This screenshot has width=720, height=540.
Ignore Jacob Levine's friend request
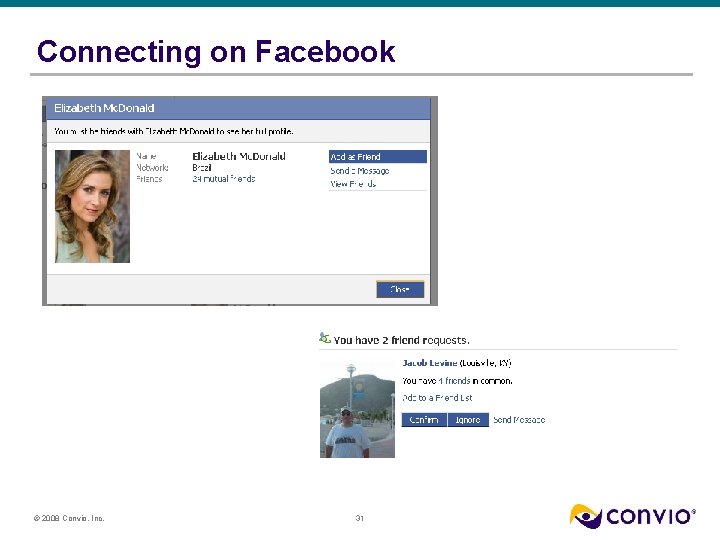(468, 420)
